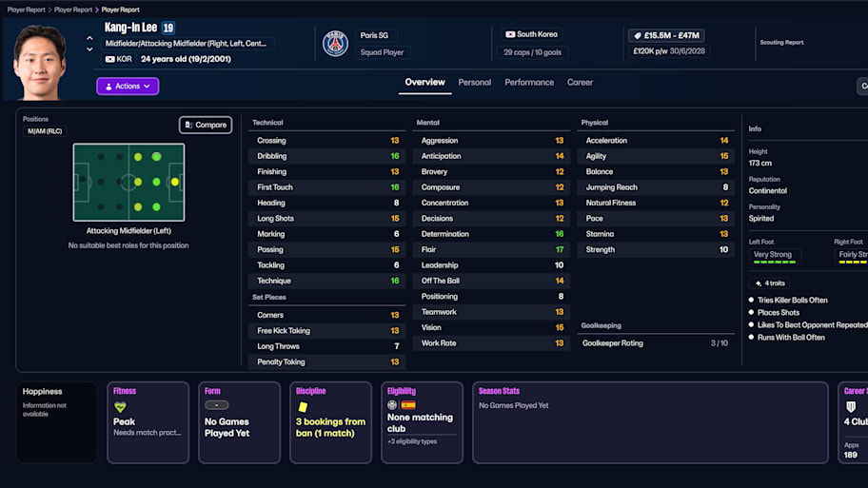The image size is (868, 488).
Task: Click the Compare button
Action: [206, 125]
